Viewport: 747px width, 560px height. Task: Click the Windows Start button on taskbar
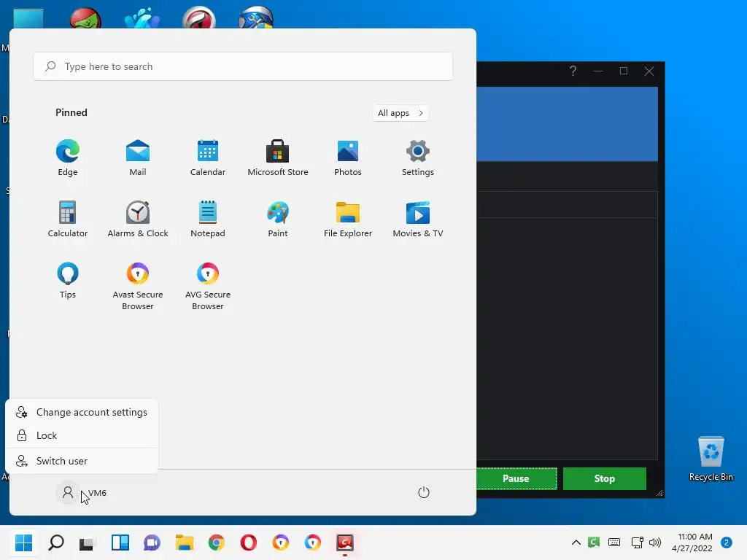[x=24, y=542]
